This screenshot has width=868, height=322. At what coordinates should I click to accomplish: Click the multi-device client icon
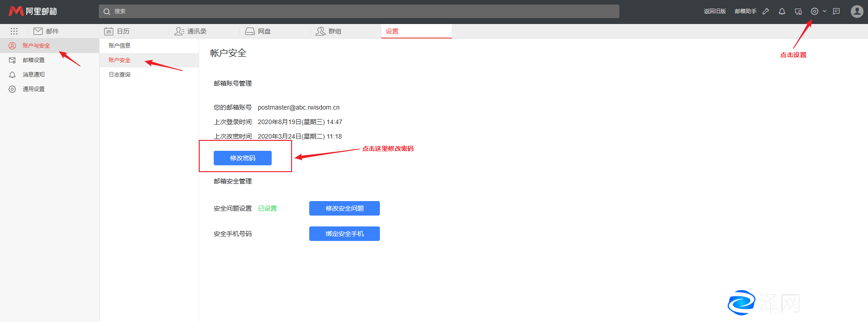pos(798,11)
